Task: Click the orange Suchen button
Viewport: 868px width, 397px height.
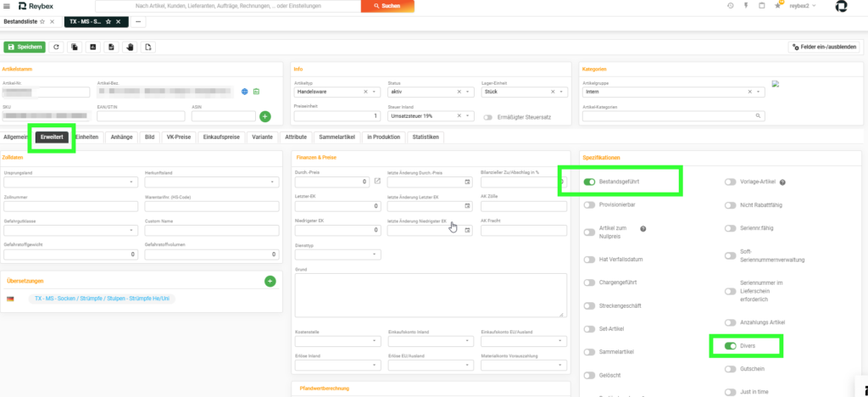Action: point(387,6)
